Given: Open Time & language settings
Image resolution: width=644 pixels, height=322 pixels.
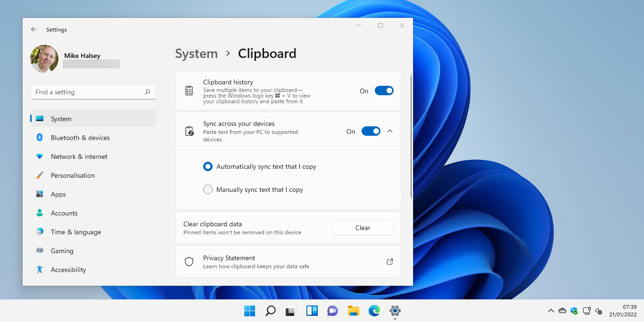Looking at the screenshot, I should [76, 232].
